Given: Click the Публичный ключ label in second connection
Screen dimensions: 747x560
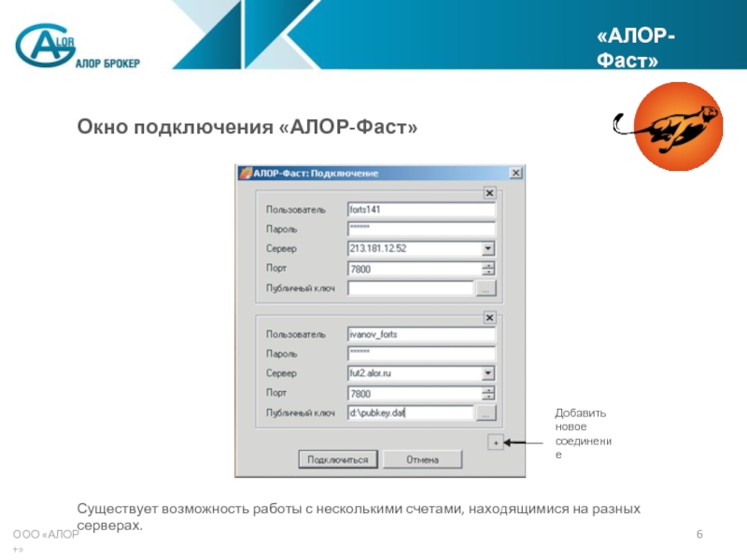Looking at the screenshot, I should pos(300,413).
